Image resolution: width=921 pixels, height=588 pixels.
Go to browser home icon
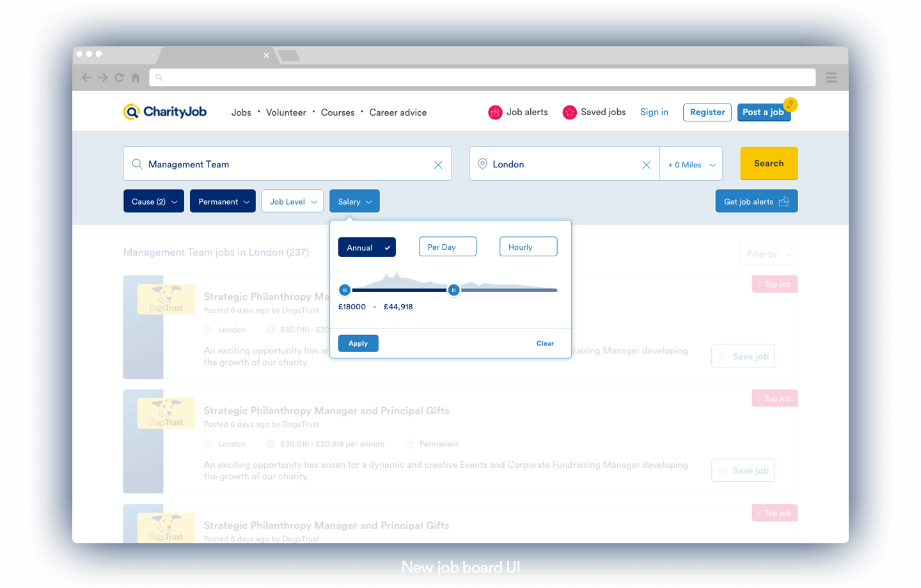(136, 77)
